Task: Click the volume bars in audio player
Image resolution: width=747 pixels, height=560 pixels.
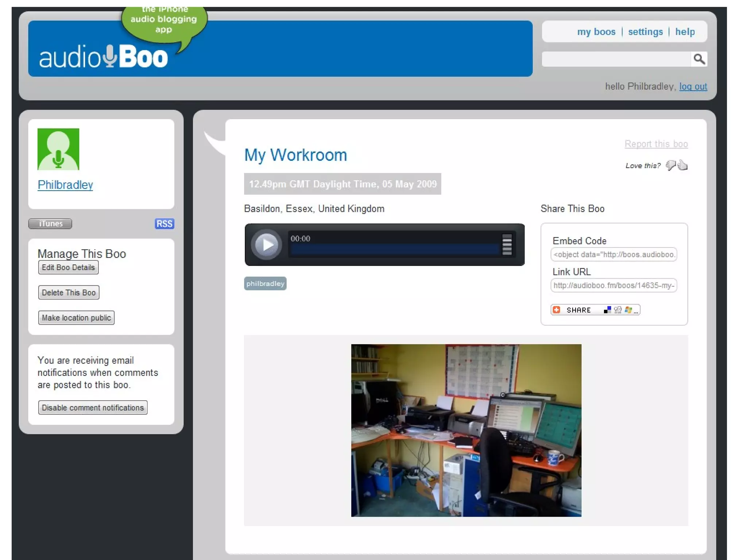Action: pyautogui.click(x=507, y=244)
